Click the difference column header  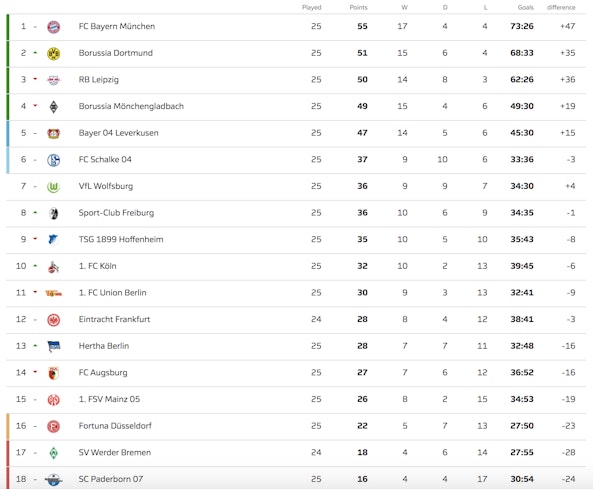point(561,7)
